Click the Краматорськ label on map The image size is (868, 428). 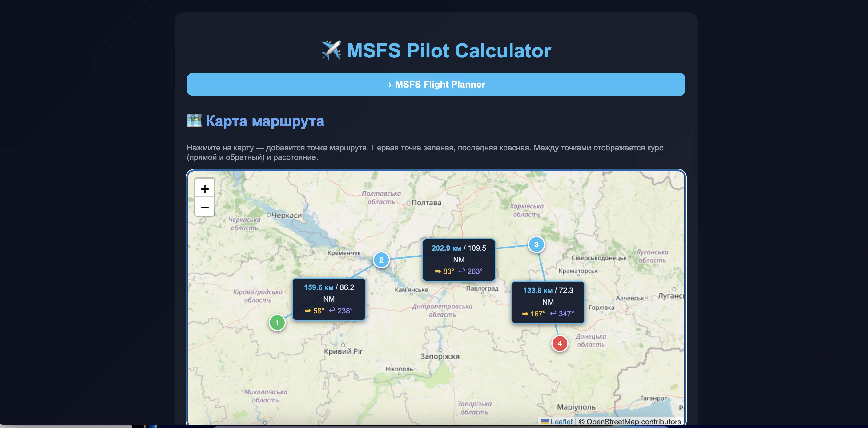[578, 271]
